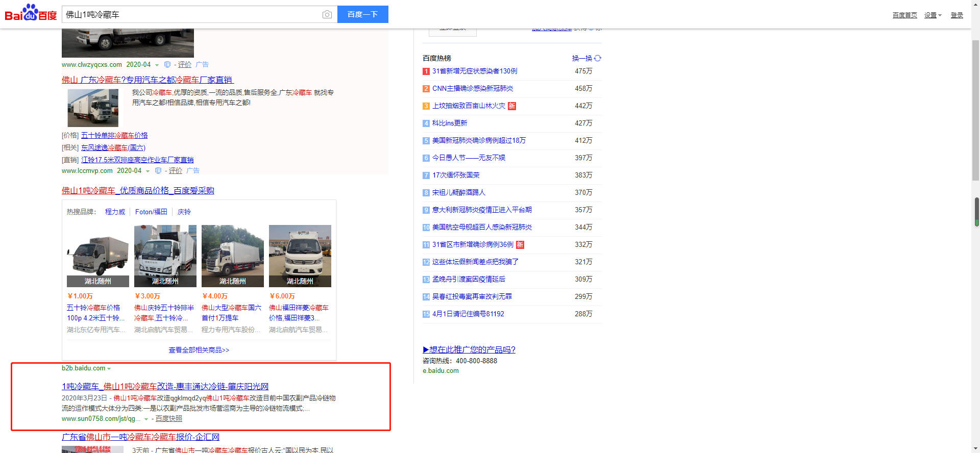Focus the search input box
The width and height of the screenshot is (980, 453).
pos(191,14)
